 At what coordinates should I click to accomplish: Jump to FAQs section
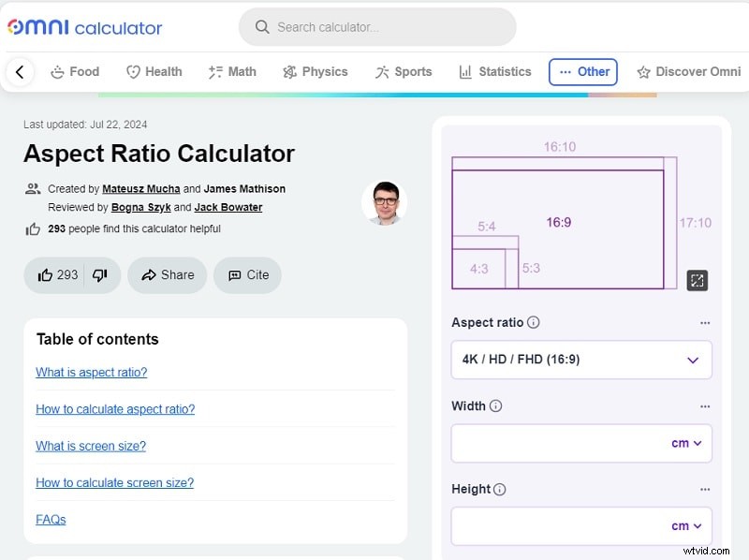(x=51, y=520)
